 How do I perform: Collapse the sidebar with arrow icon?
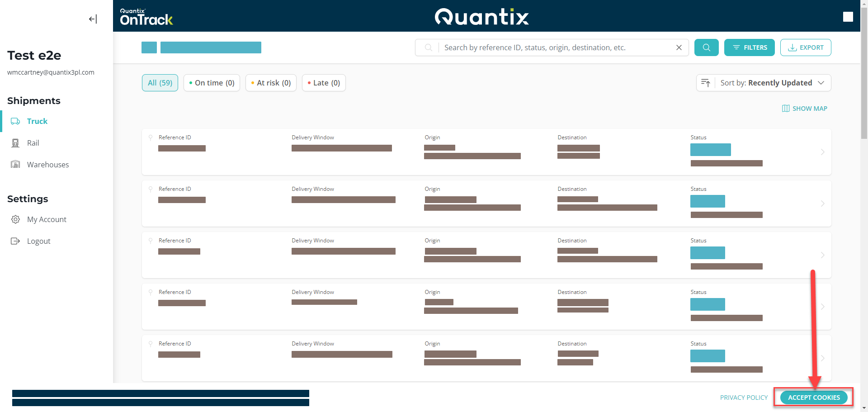pyautogui.click(x=93, y=19)
